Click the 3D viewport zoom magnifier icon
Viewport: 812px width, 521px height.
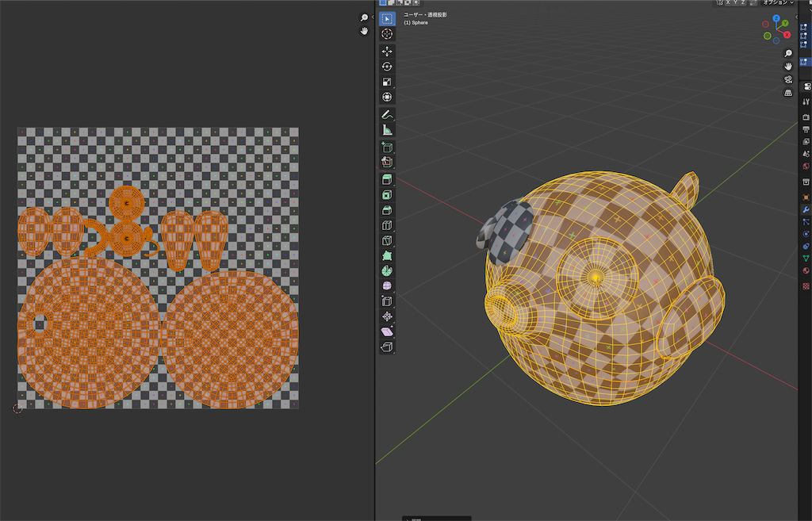click(788, 53)
